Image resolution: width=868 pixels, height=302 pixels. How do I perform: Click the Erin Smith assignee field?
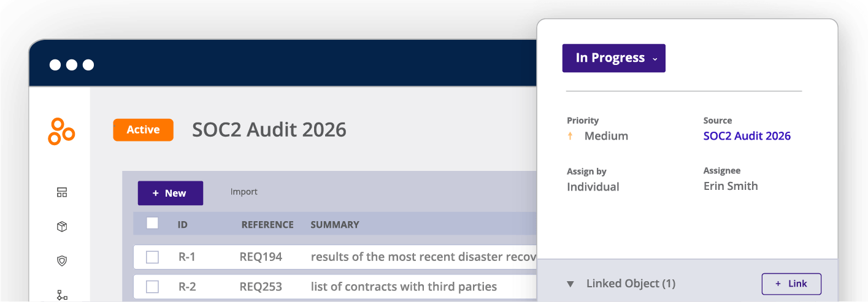(x=731, y=186)
